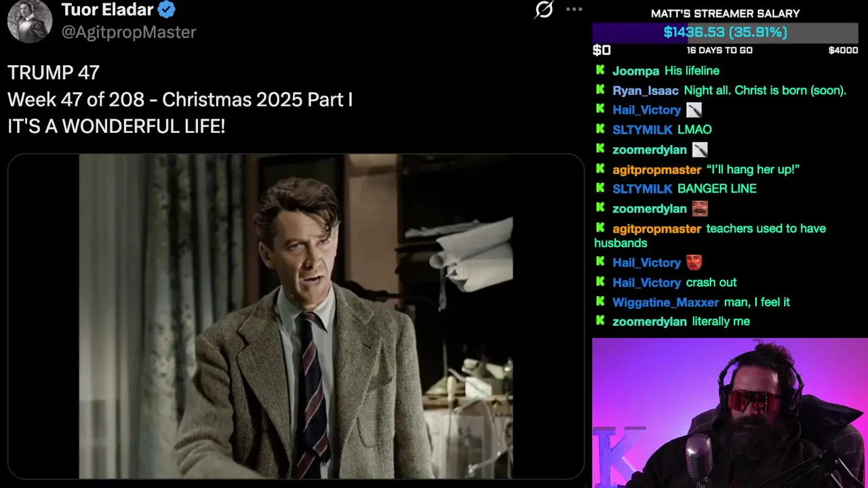Click the Kick badge beside zoomerdylan's face emote
Viewport: 868px width, 488px height.
[x=600, y=208]
